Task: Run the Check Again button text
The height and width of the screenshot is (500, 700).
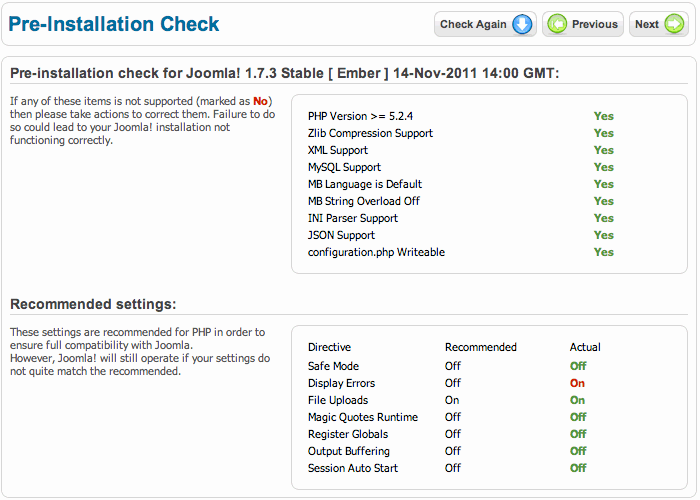Action: (x=473, y=24)
